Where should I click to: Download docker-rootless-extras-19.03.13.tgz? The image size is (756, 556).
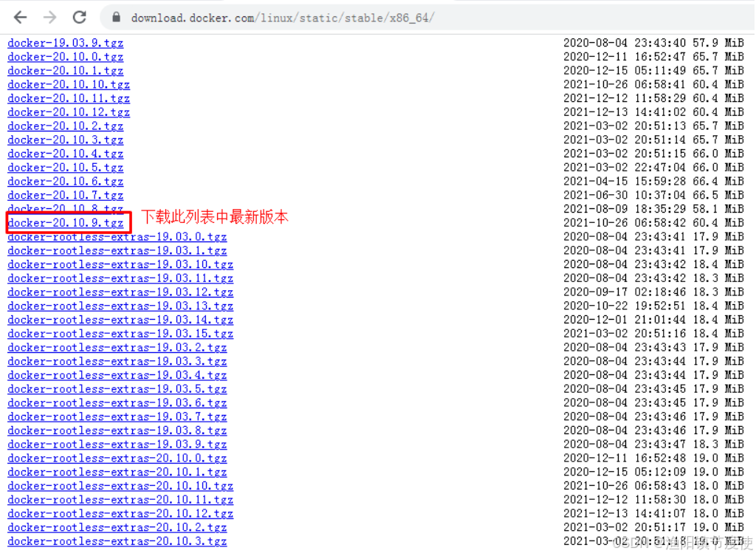click(x=120, y=306)
